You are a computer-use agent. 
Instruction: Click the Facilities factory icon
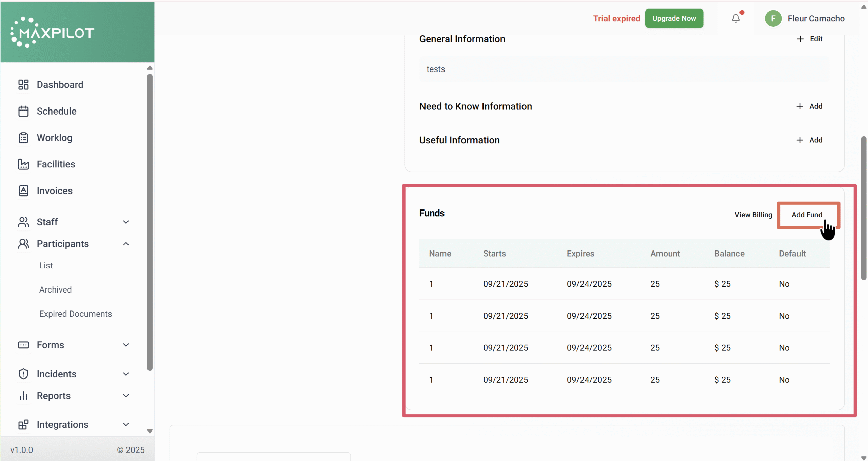[23, 164]
